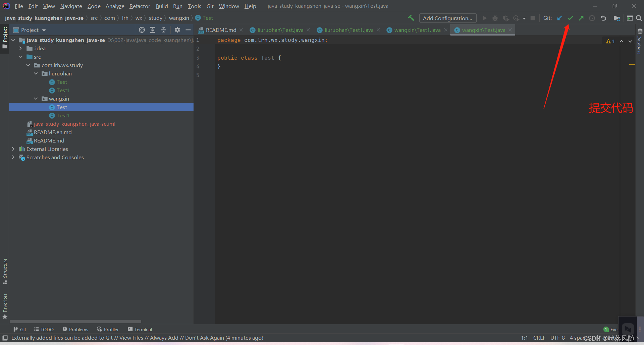The width and height of the screenshot is (644, 345).
Task: Click Select Opened File target icon
Action: click(142, 30)
